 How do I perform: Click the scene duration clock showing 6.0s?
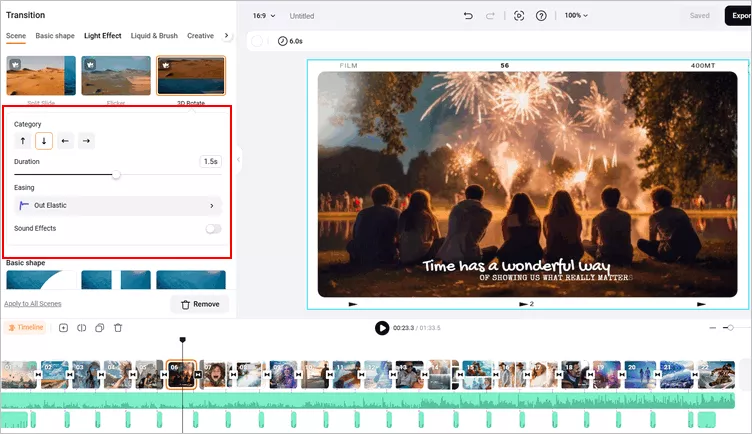click(290, 41)
